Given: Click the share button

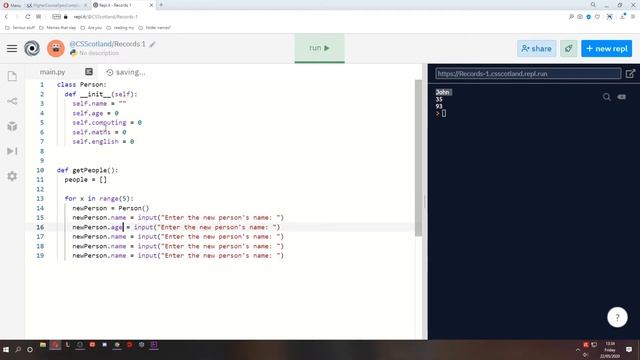Looking at the screenshot, I should [x=536, y=49].
